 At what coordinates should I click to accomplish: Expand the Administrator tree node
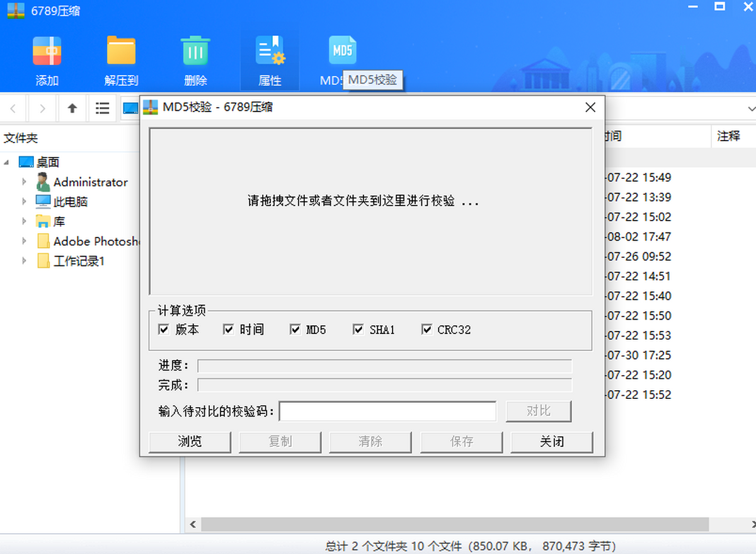tap(24, 182)
